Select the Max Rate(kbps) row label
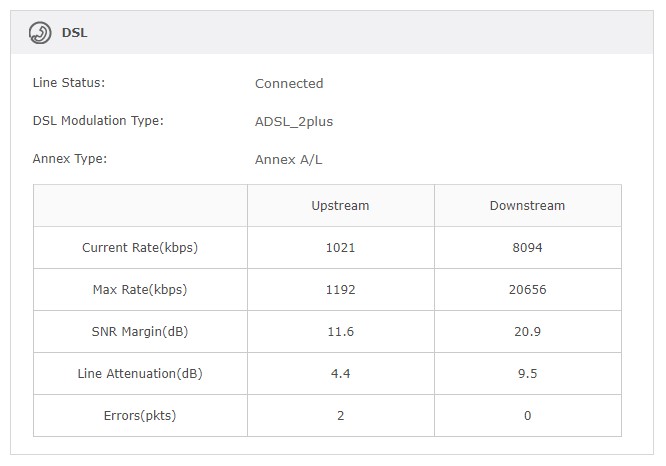Screen dimensions: 666x466 point(140,290)
